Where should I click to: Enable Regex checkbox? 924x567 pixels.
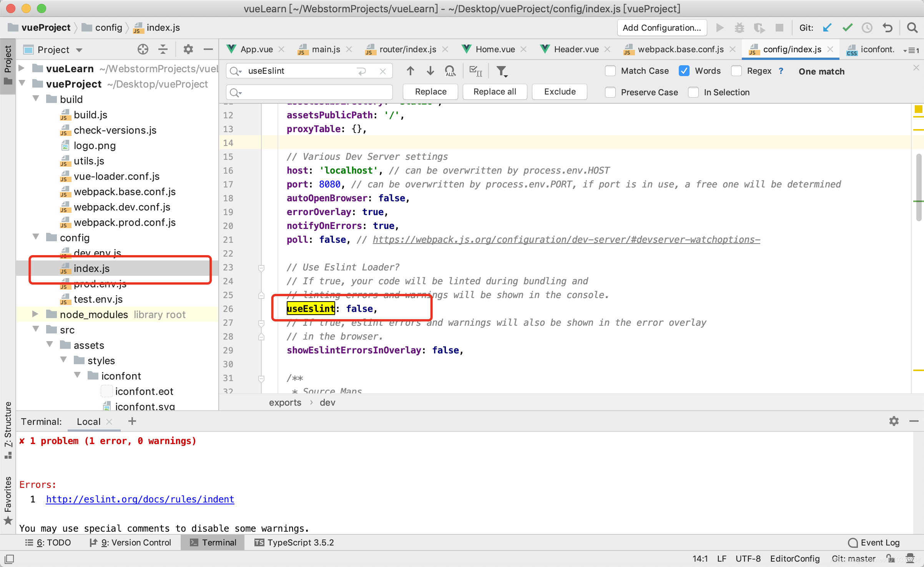point(736,71)
